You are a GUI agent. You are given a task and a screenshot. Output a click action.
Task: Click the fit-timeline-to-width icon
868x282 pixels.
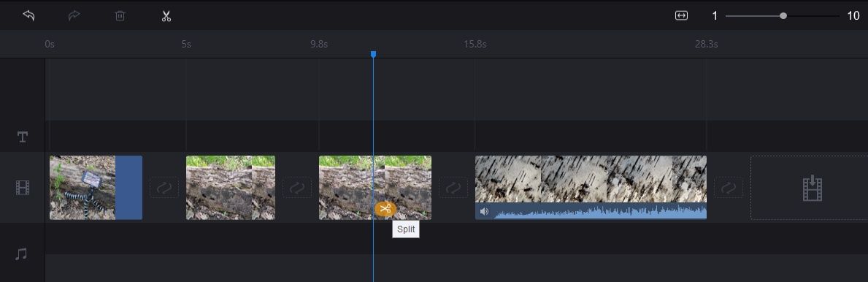681,15
